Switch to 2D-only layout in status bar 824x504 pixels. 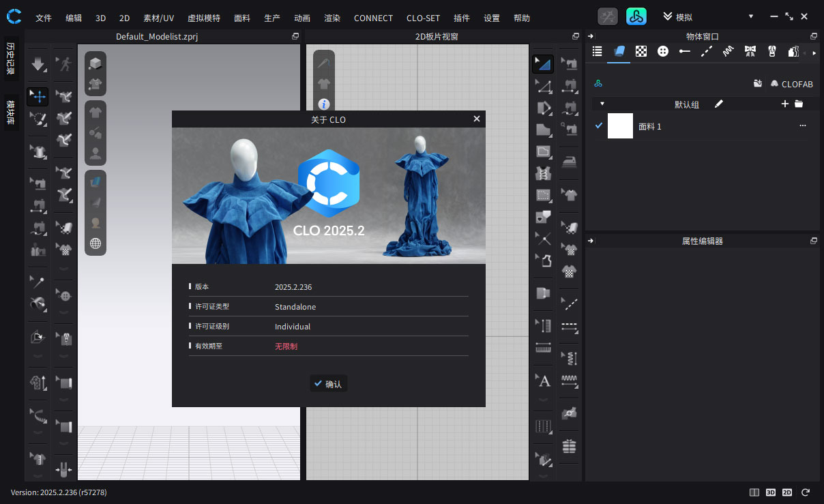click(787, 492)
